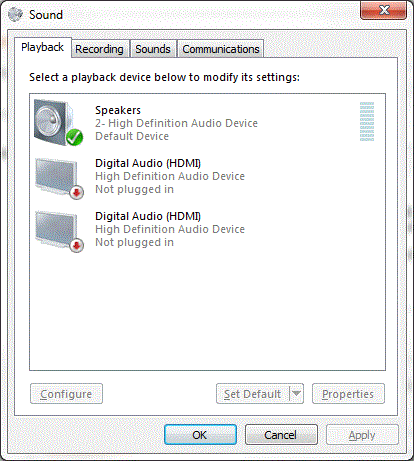
Task: Dismiss dialog with Cancel button
Action: click(x=281, y=435)
